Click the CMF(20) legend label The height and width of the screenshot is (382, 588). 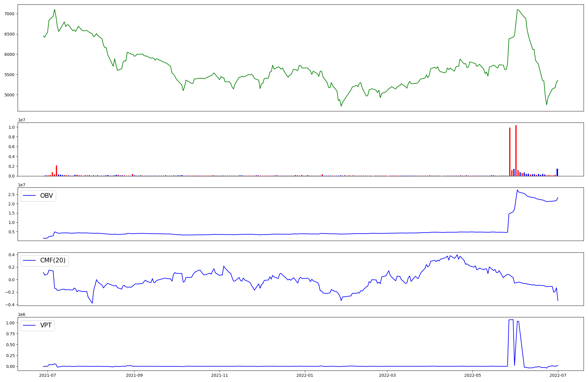[x=53, y=261]
